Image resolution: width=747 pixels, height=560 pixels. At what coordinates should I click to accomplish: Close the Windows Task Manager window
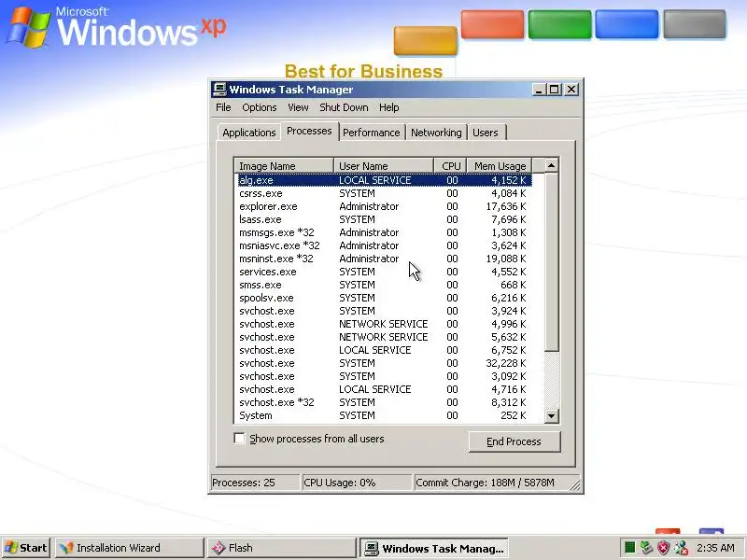(571, 90)
